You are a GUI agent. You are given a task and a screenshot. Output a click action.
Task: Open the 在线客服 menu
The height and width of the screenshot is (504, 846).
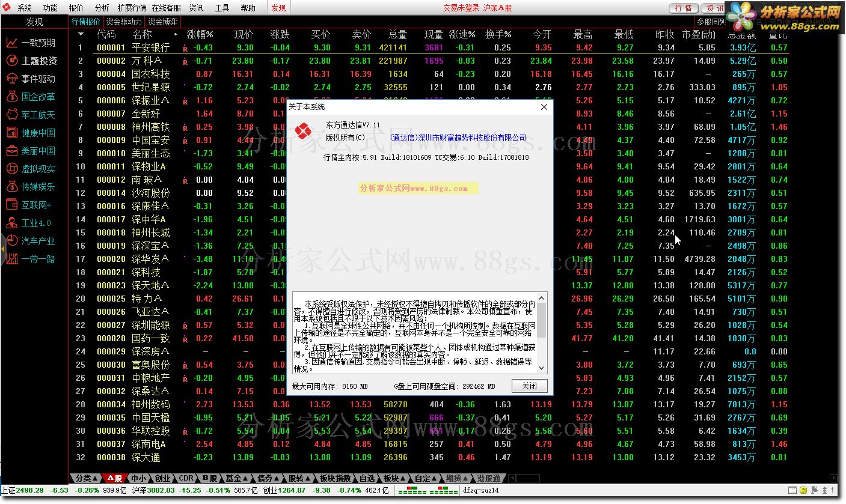[166, 8]
